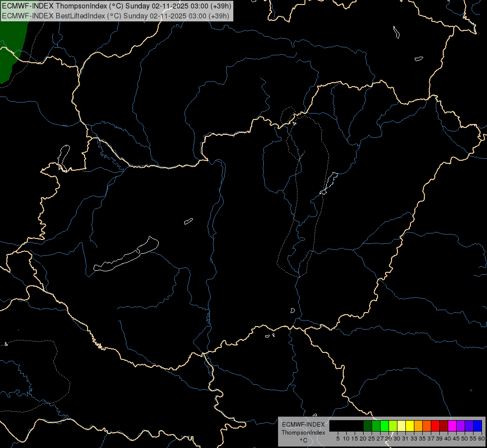Click the legend tick value 31
The image size is (487, 448).
click(405, 439)
